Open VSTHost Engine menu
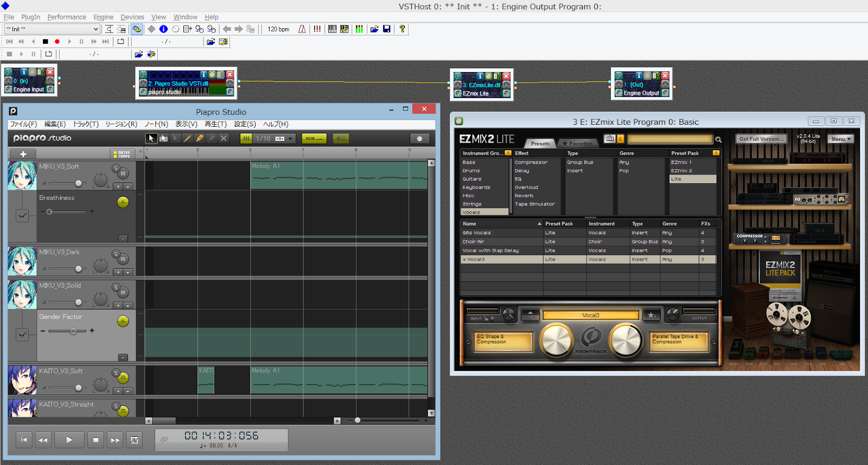Viewport: 868px width, 465px height. point(103,17)
